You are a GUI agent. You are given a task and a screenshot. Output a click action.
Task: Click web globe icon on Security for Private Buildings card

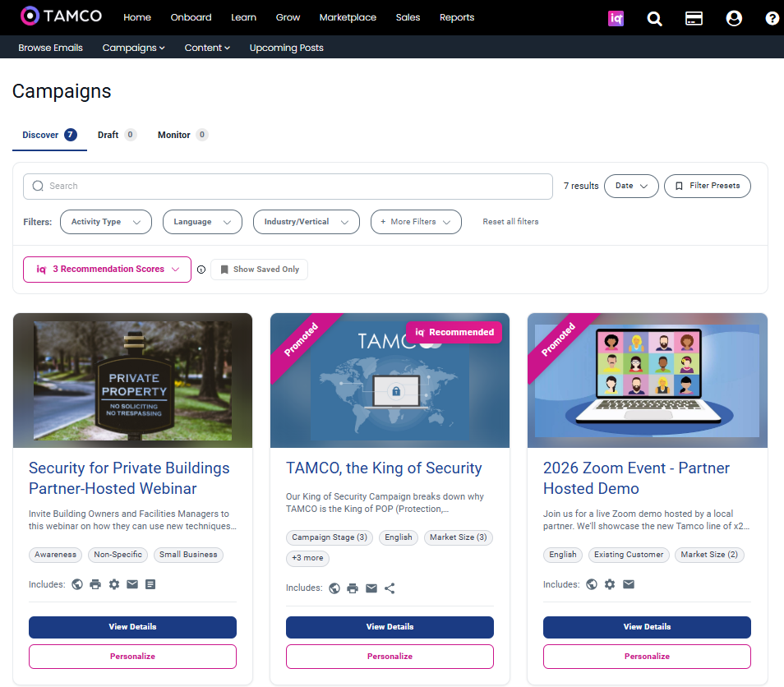[x=77, y=584]
